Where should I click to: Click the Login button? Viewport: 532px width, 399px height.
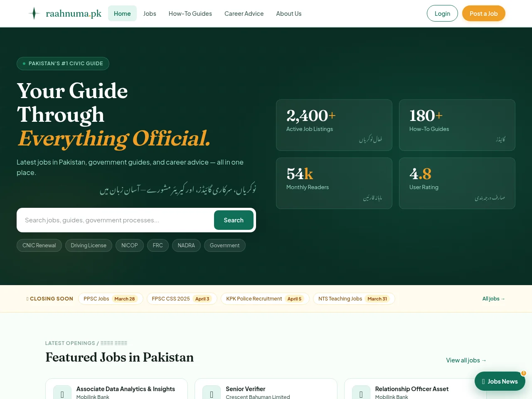coord(442,13)
